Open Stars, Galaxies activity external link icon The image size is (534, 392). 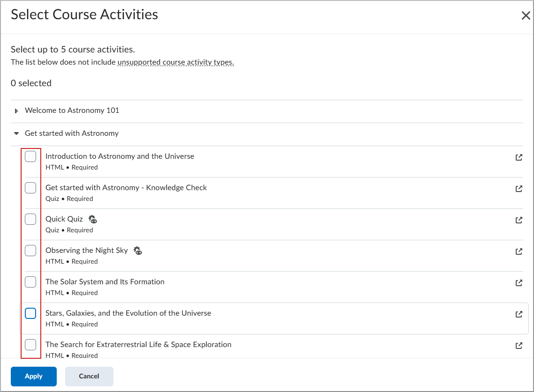519,314
